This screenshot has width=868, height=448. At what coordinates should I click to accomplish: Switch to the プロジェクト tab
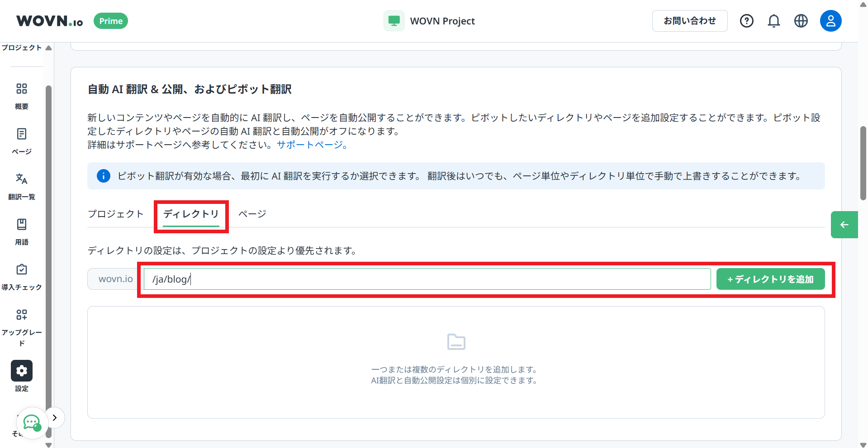[x=116, y=214]
